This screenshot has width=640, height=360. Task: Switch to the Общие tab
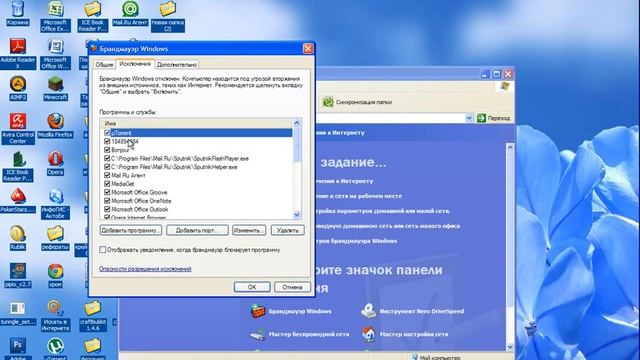coord(104,64)
